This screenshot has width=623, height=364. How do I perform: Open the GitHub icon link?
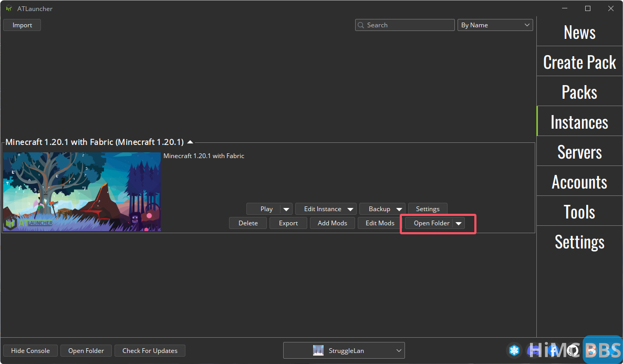coord(572,350)
